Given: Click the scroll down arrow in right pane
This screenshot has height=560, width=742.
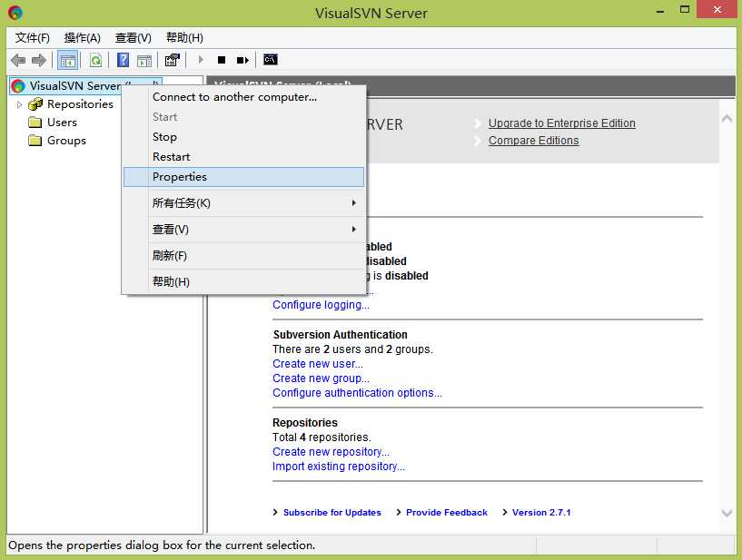Looking at the screenshot, I should (727, 513).
